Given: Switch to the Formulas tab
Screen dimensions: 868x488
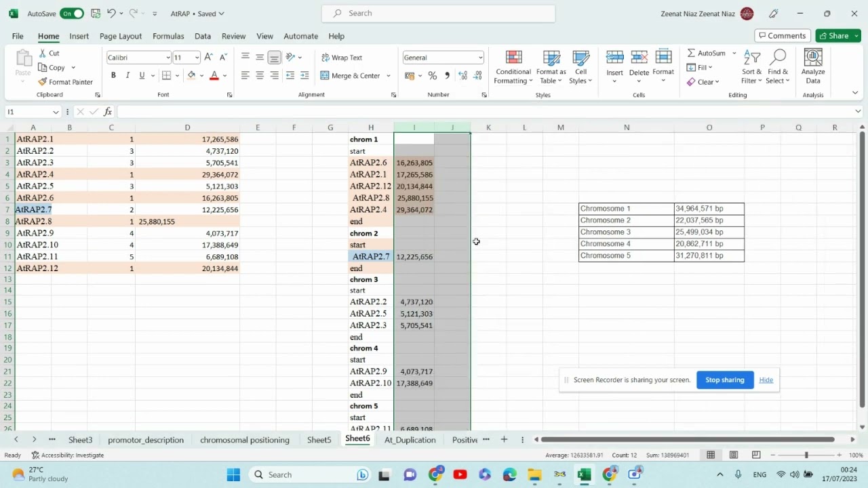Looking at the screenshot, I should pos(168,36).
